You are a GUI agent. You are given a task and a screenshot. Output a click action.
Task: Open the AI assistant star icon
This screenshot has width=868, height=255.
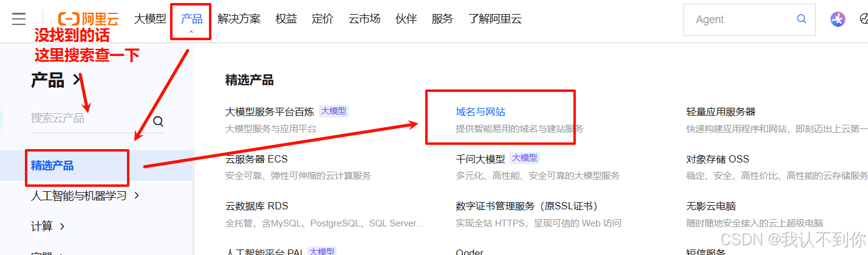(838, 19)
